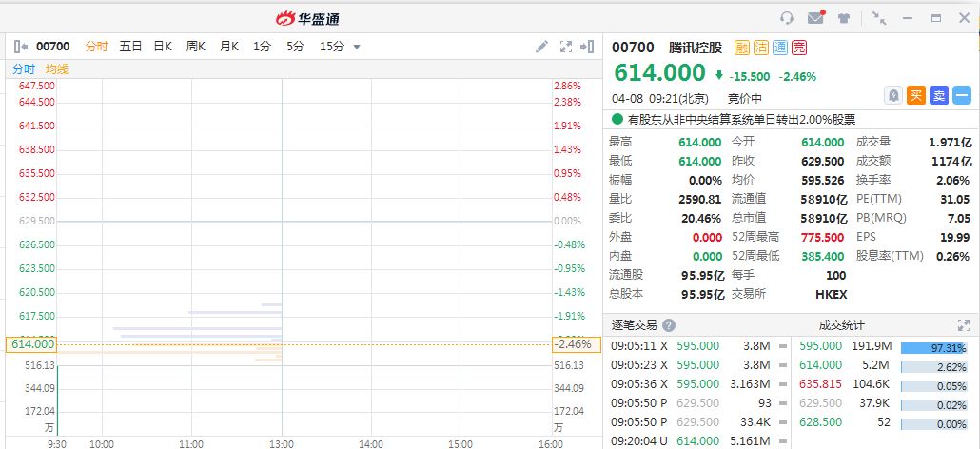Switch to the 五日 chart tab
Viewport: 980px width, 449px height.
click(x=130, y=46)
